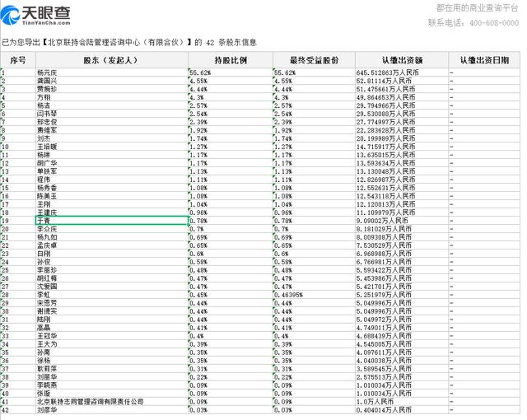The height and width of the screenshot is (420, 527).
Task: Select shareholder cell 胡红梅
Action: (112, 278)
